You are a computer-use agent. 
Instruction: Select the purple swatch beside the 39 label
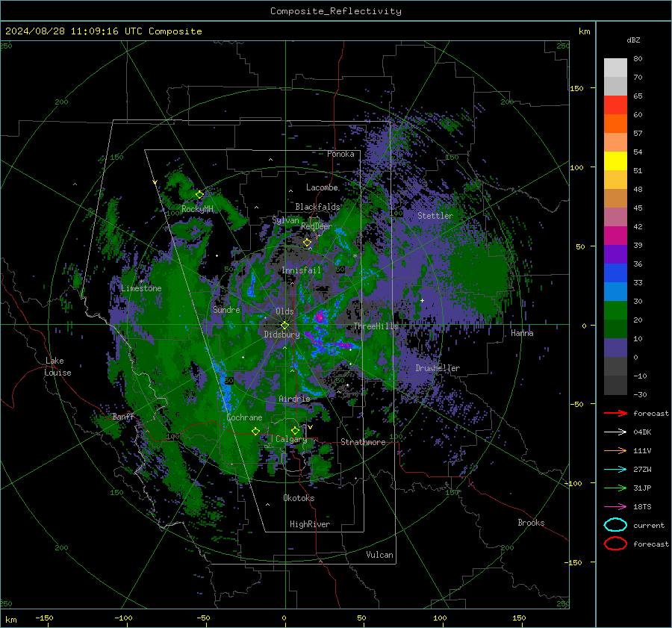pyautogui.click(x=615, y=254)
